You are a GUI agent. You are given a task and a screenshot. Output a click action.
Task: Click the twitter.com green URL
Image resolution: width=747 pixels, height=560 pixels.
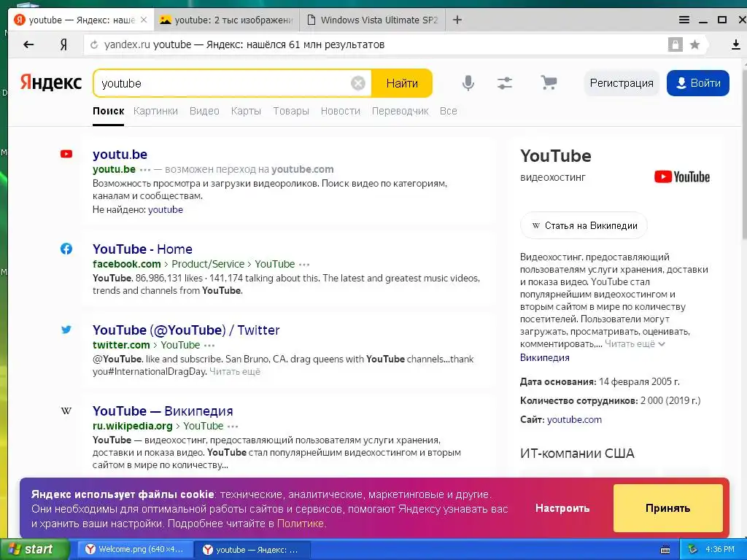121,345
